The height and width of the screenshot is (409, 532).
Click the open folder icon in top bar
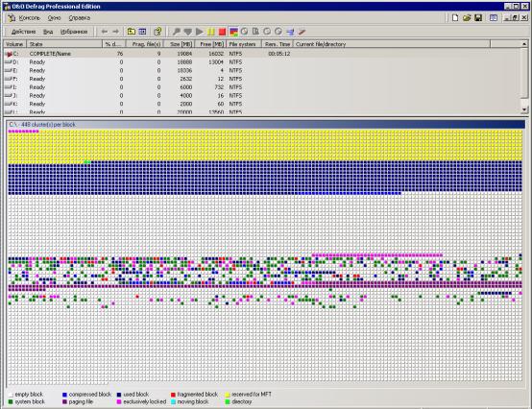point(467,18)
